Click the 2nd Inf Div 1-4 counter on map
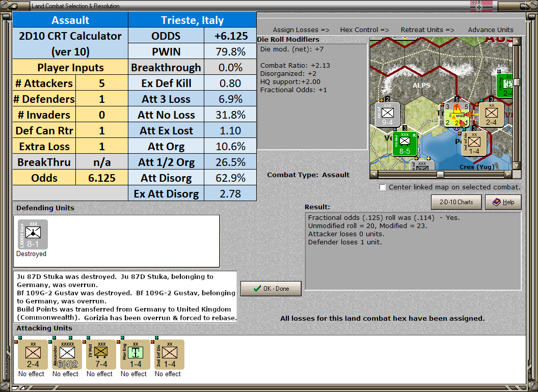Viewport: 538px width, 392px height. 474,144
